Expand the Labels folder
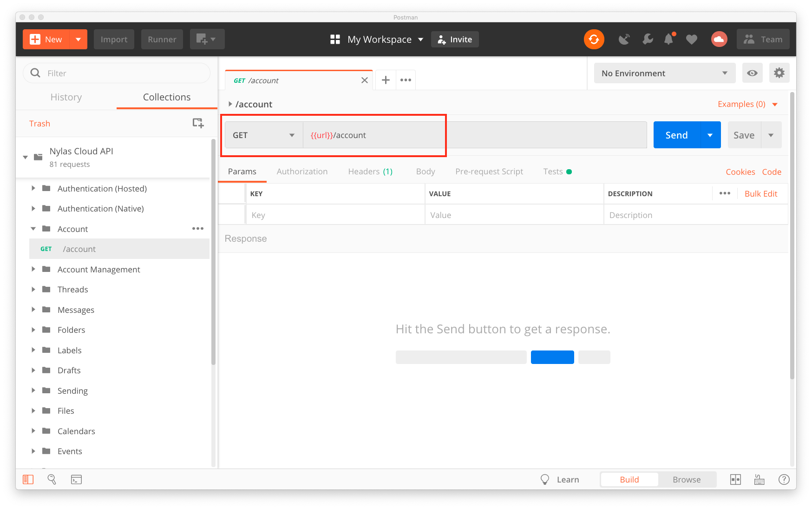812x509 pixels. click(33, 350)
